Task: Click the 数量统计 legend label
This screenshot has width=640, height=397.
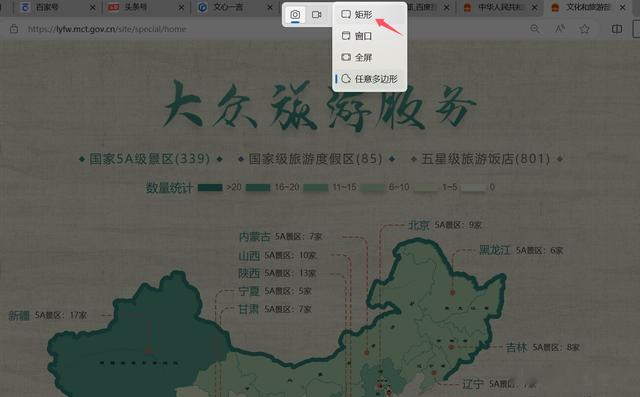Action: tap(169, 188)
